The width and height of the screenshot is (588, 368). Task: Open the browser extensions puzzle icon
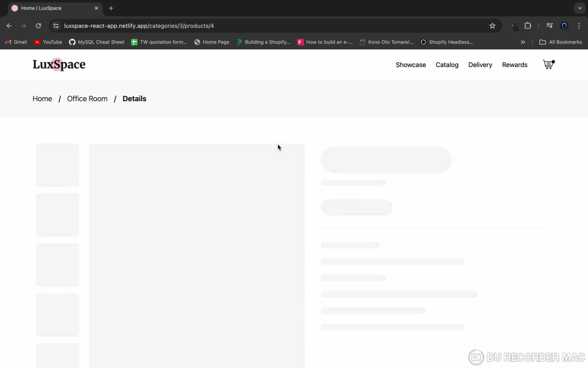coord(527,26)
